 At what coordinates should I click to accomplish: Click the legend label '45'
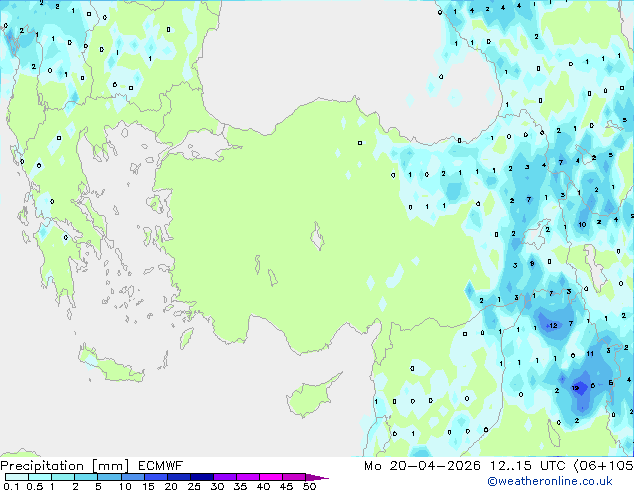pyautogui.click(x=286, y=486)
